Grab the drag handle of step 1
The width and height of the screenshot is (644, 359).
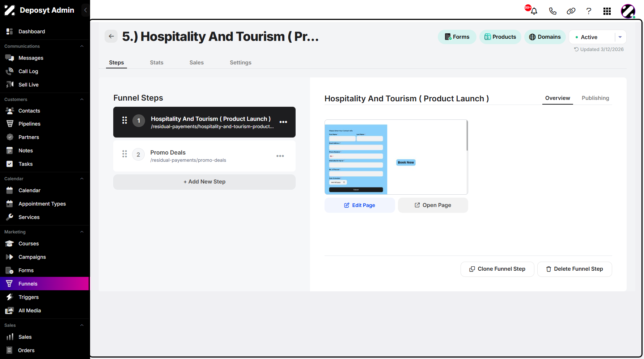coord(124,120)
